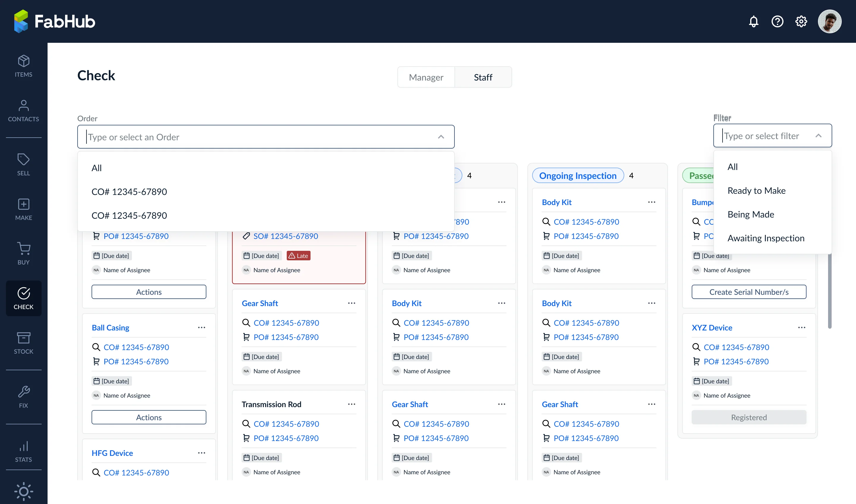This screenshot has height=504, width=856.
Task: Collapse the Order dropdown chevron
Action: tap(441, 137)
